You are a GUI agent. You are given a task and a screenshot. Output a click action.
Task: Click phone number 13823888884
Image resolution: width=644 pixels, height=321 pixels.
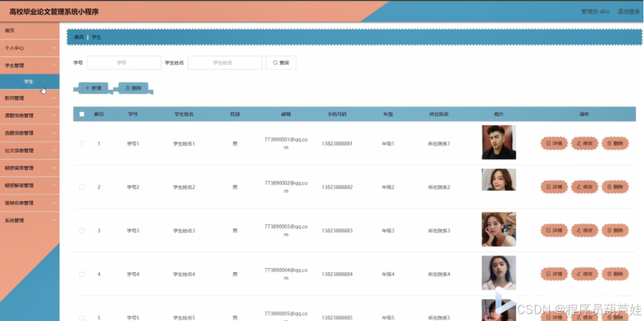click(337, 274)
